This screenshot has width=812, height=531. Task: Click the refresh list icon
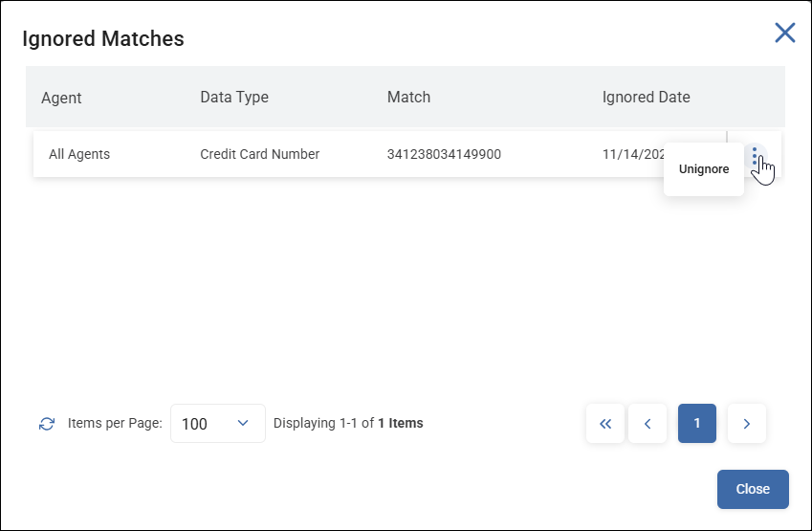47,424
